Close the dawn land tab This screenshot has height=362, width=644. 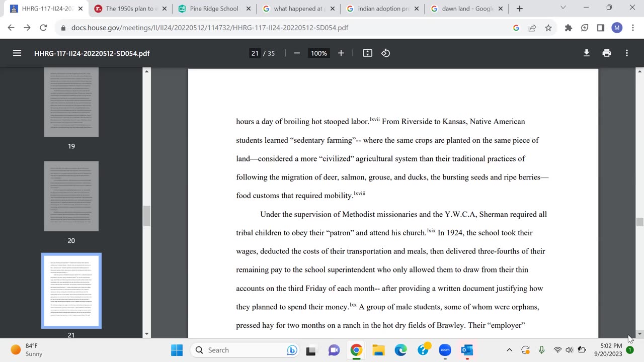click(x=501, y=9)
